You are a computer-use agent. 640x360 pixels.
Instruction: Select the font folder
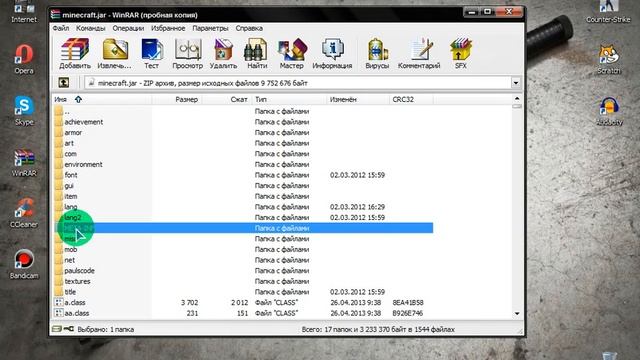click(71, 175)
